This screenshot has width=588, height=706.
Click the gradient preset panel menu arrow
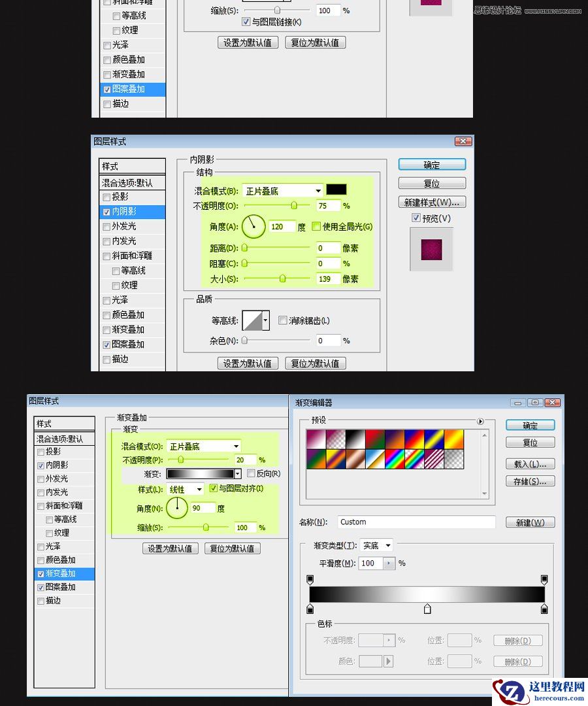(x=480, y=421)
